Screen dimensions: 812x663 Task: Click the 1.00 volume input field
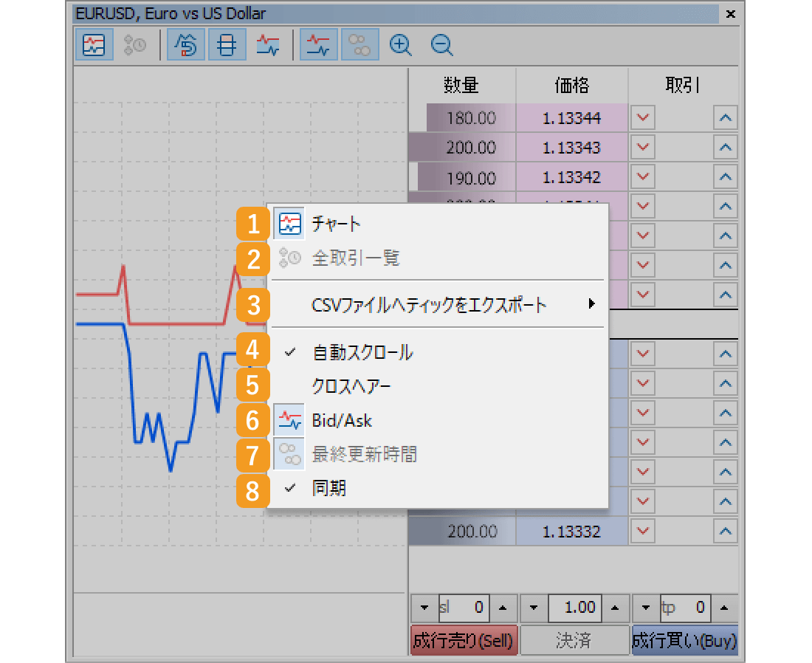click(575, 608)
